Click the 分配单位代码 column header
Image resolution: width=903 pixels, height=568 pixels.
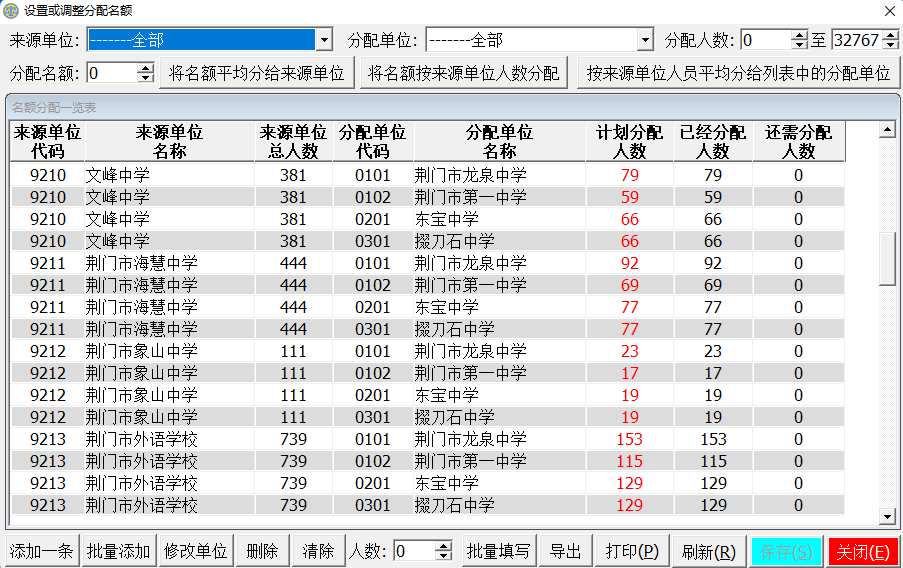click(x=373, y=142)
